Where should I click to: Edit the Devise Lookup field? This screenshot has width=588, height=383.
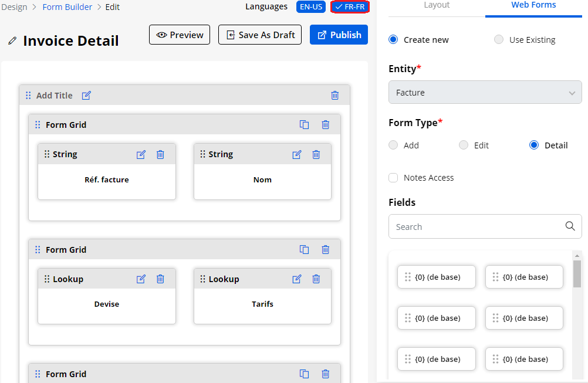point(141,279)
